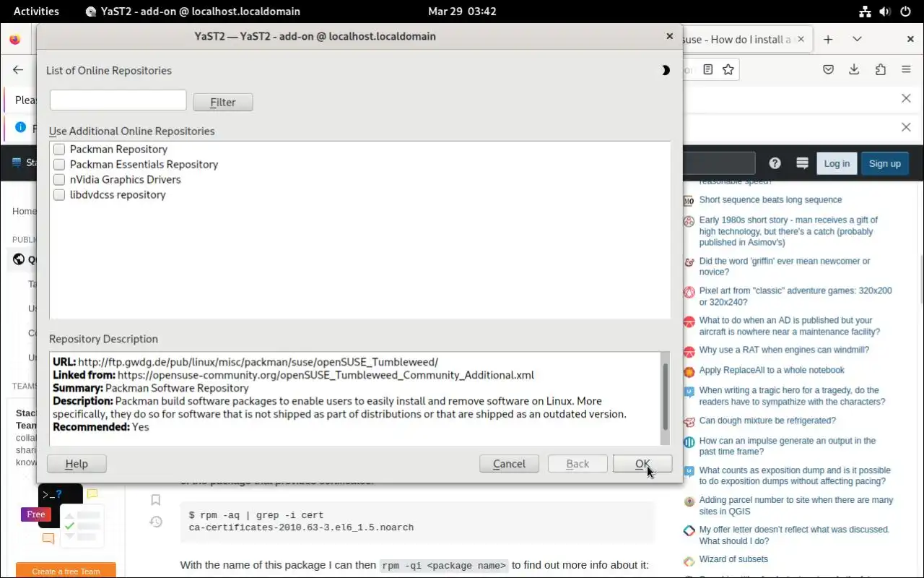This screenshot has width=924, height=578.
Task: Open the YaST2 app menu in top bar
Action: coord(193,11)
